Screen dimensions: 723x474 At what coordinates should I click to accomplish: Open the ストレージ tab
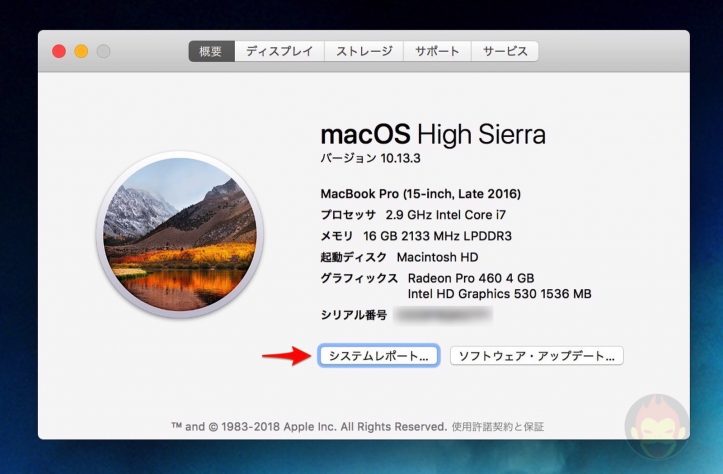click(364, 51)
